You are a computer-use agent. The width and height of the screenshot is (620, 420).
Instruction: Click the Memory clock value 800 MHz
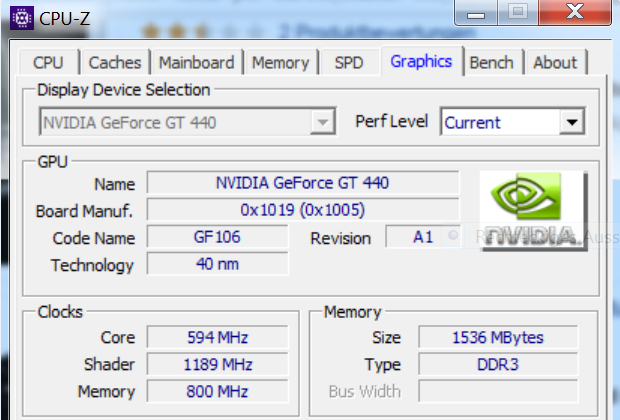pos(217,392)
